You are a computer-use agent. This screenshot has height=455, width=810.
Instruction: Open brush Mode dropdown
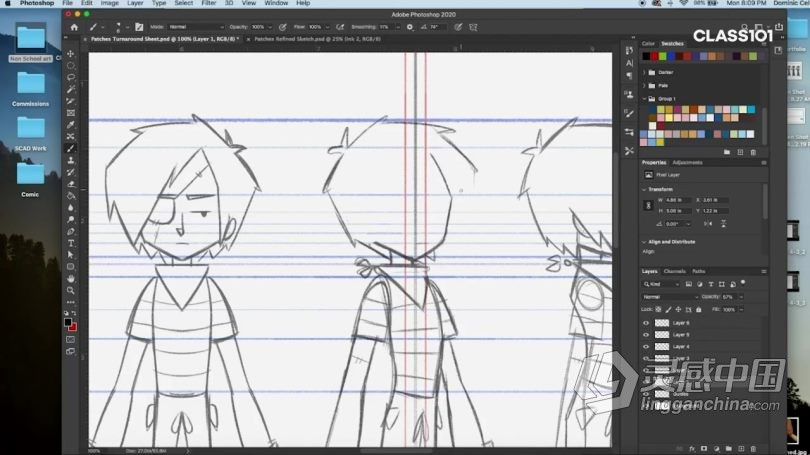pos(196,27)
